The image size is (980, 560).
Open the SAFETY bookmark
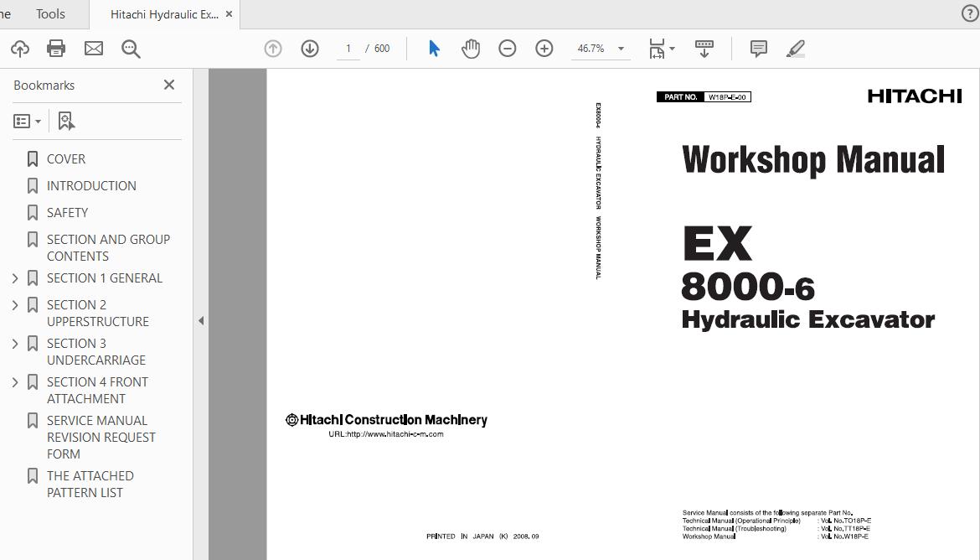(x=68, y=213)
